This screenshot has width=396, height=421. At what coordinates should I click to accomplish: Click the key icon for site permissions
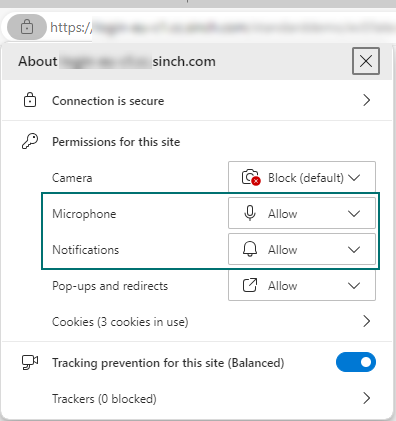[30, 141]
